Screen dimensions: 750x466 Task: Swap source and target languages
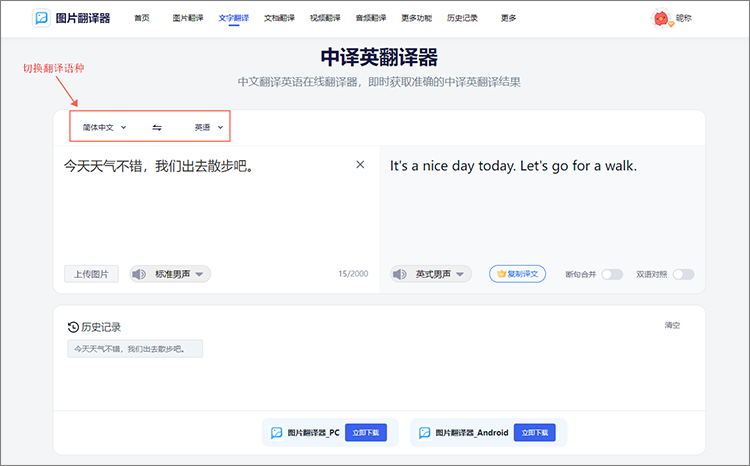click(157, 127)
